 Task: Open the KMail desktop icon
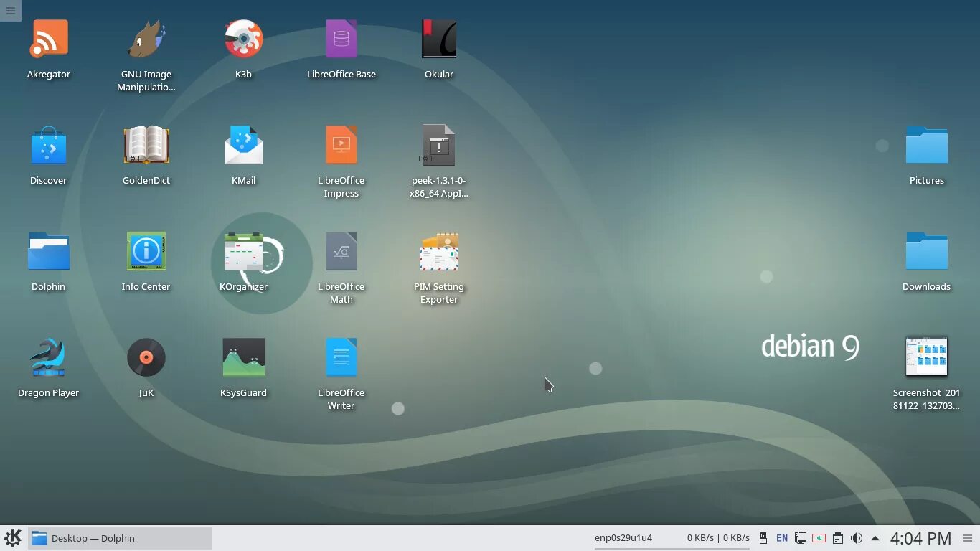coord(244,146)
